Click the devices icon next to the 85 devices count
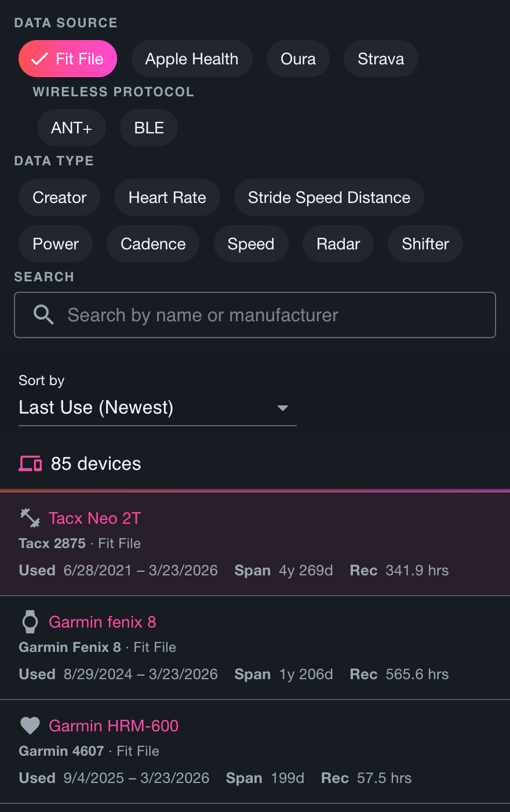Screen dimensions: 510x812 pyautogui.click(x=29, y=463)
